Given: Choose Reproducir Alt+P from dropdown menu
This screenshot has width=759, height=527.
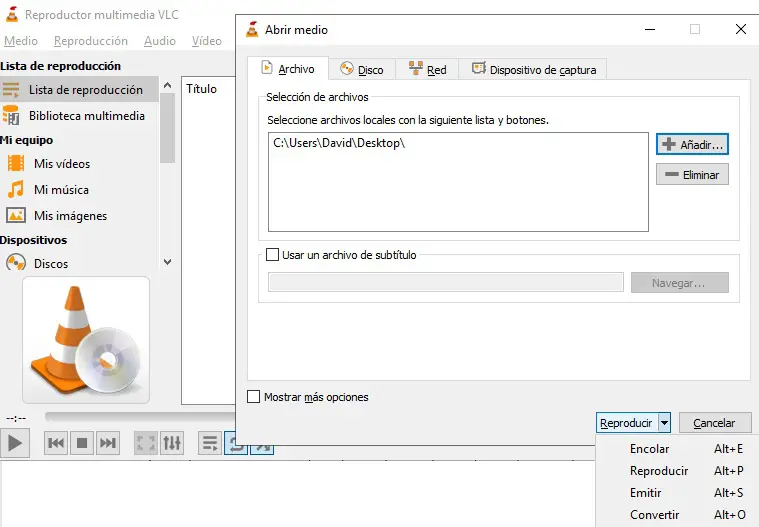Looking at the screenshot, I should (x=678, y=470).
